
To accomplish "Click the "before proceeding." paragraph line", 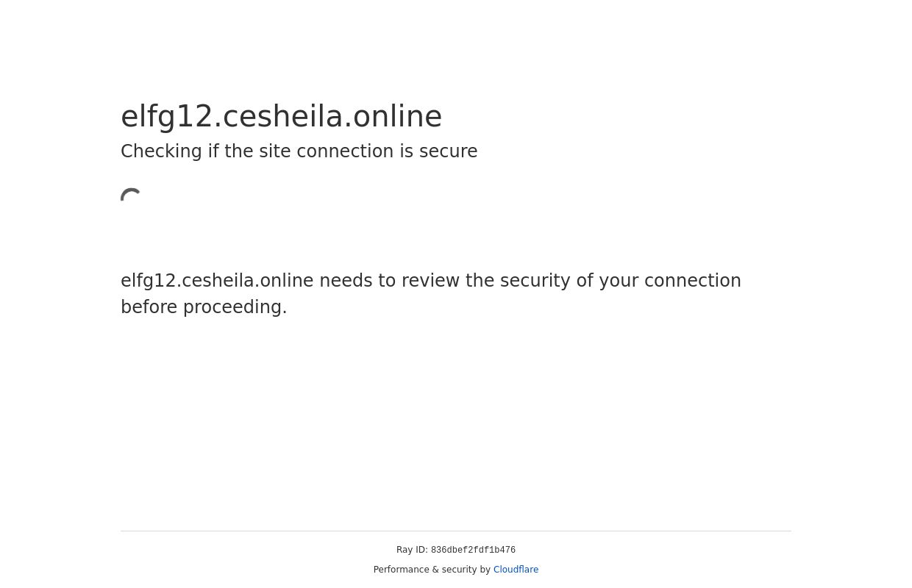I will (204, 307).
